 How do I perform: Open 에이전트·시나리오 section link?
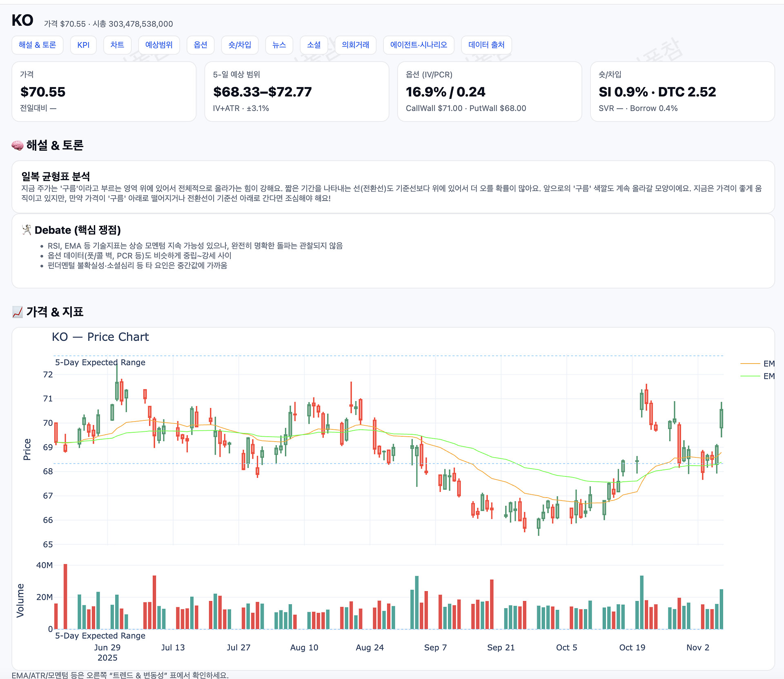[x=419, y=45]
